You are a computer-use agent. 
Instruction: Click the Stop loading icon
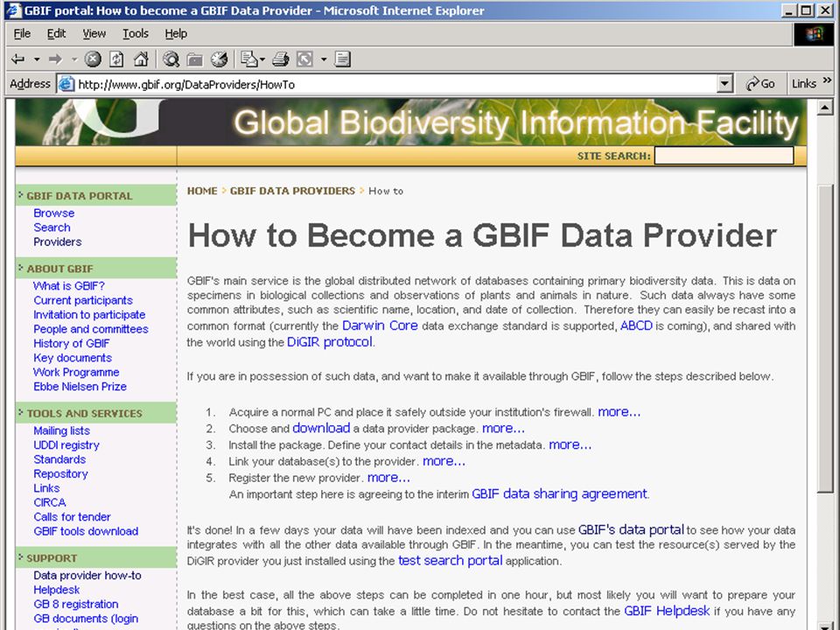click(94, 59)
